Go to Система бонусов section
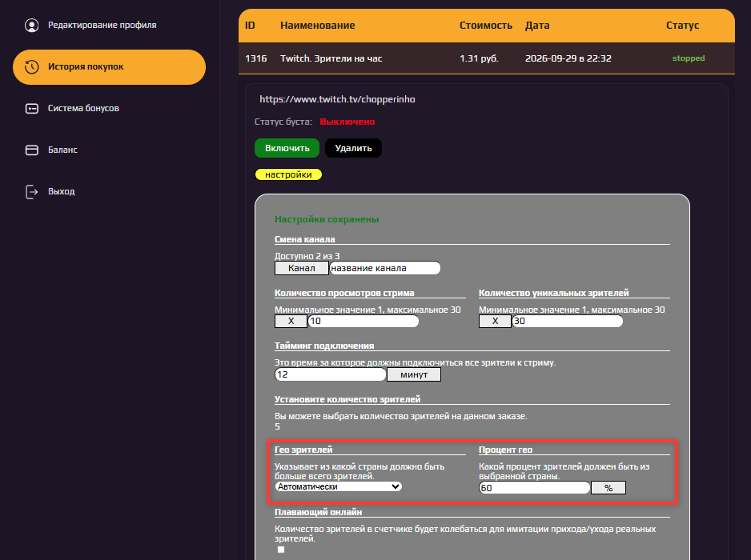 [83, 108]
